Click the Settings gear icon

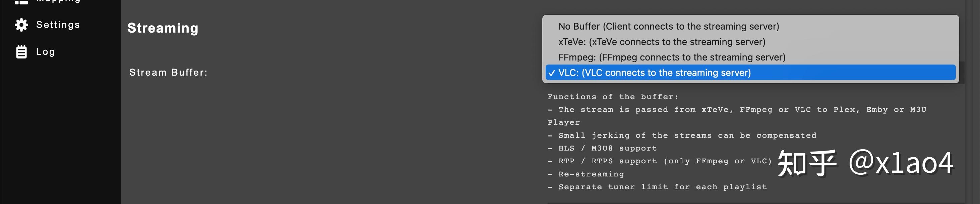[x=21, y=25]
